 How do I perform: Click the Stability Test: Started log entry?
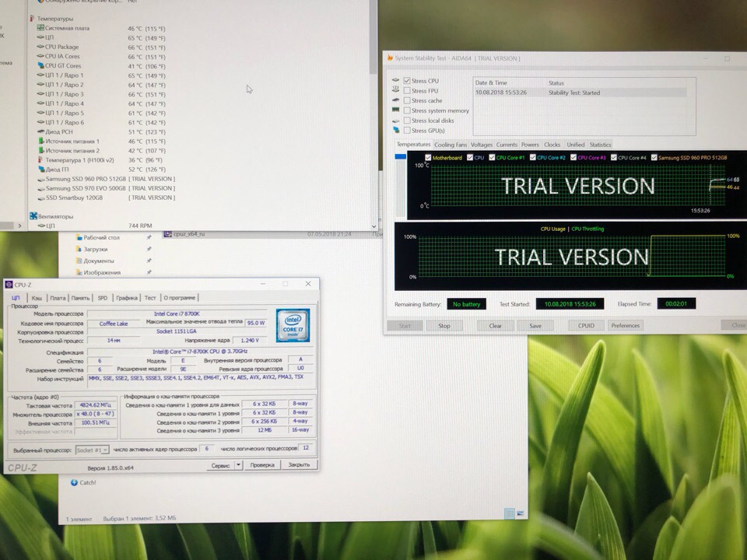pos(580,93)
